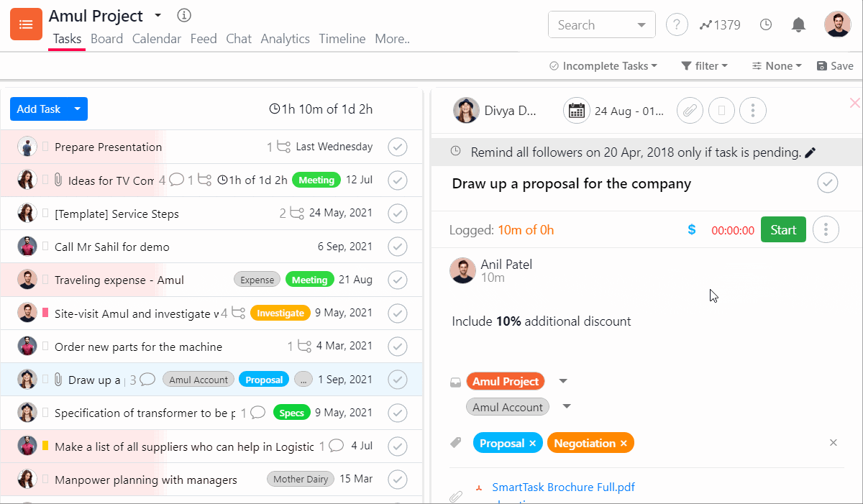This screenshot has width=863, height=504.
Task: Edit the reminder with pencil icon
Action: (811, 152)
